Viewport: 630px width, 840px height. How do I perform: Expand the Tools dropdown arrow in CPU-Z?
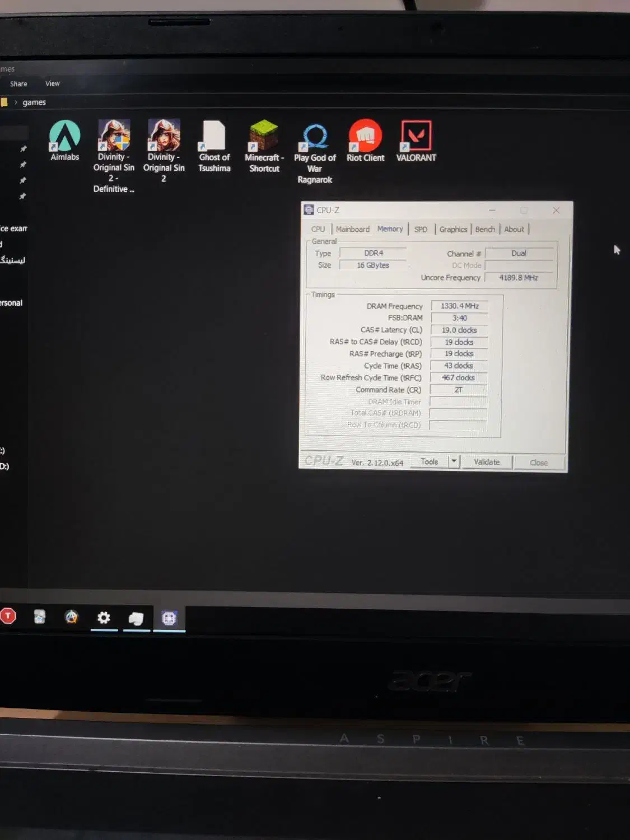tap(454, 461)
